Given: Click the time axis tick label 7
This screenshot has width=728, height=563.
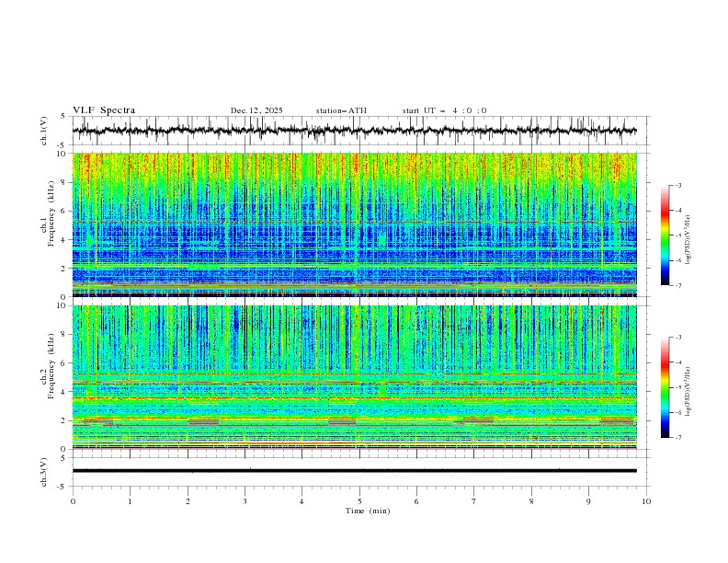Looking at the screenshot, I should (x=474, y=501).
